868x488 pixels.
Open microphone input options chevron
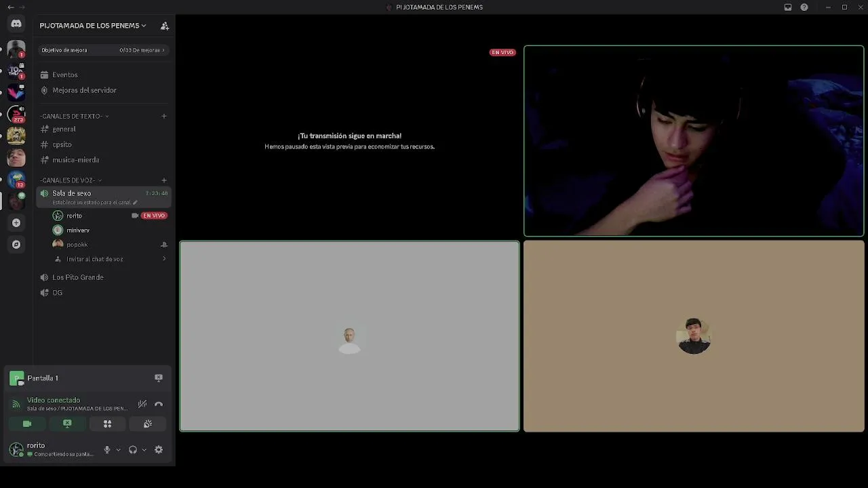pos(118,449)
